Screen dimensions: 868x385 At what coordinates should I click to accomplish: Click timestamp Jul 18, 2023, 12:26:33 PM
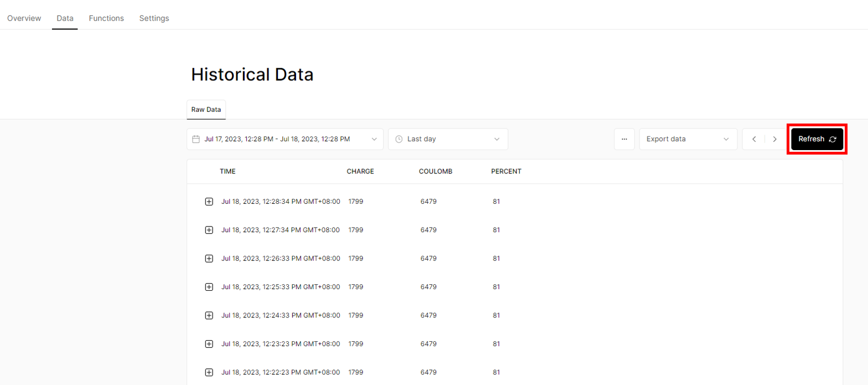281,259
